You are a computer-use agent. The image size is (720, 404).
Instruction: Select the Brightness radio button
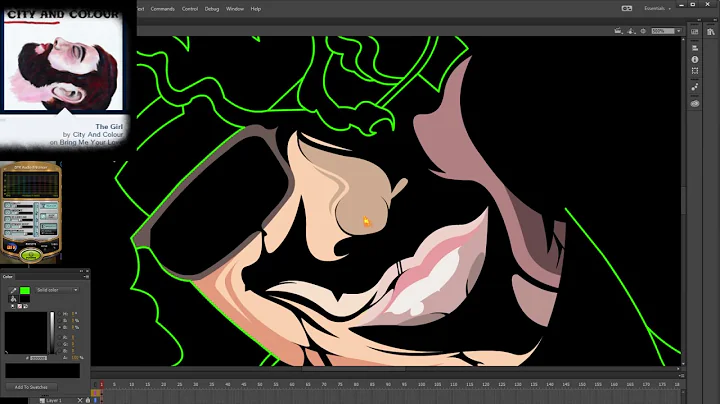(x=59, y=327)
